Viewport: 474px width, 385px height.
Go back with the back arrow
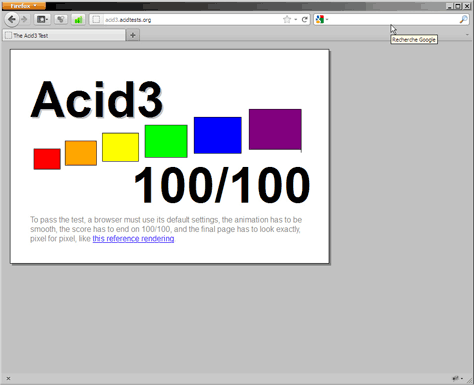click(12, 20)
